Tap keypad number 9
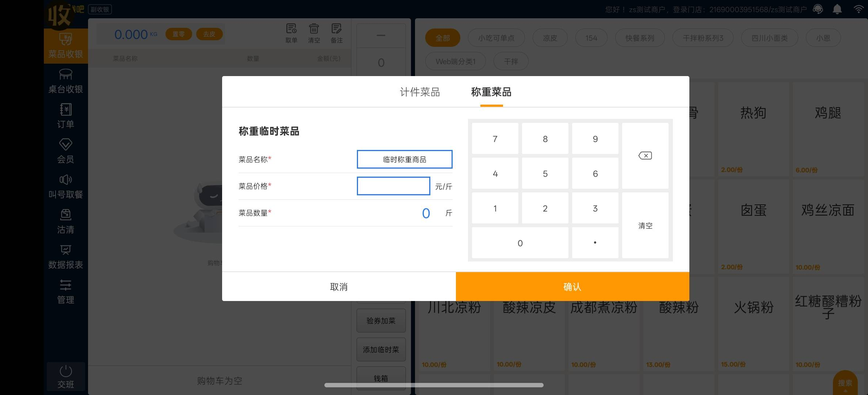The height and width of the screenshot is (395, 868). point(595,139)
